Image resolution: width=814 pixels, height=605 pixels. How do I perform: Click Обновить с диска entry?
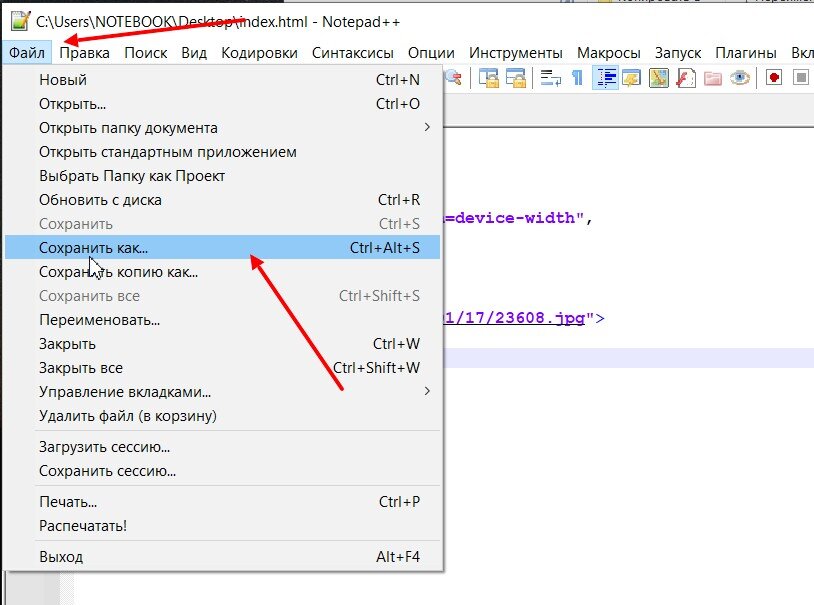click(x=222, y=200)
